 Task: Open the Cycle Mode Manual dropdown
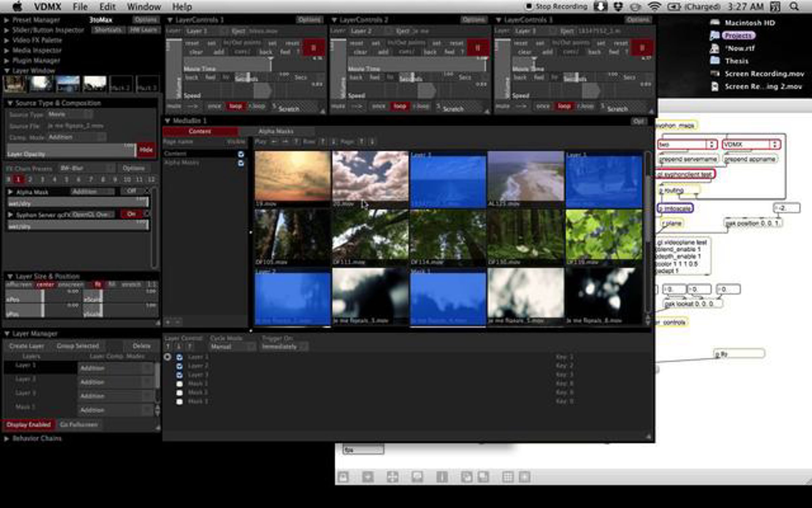pyautogui.click(x=232, y=347)
